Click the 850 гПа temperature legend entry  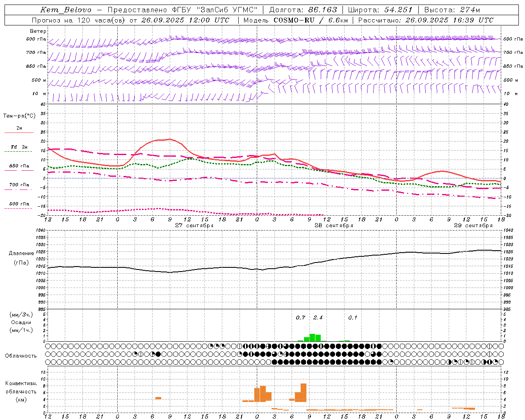pyautogui.click(x=19, y=166)
